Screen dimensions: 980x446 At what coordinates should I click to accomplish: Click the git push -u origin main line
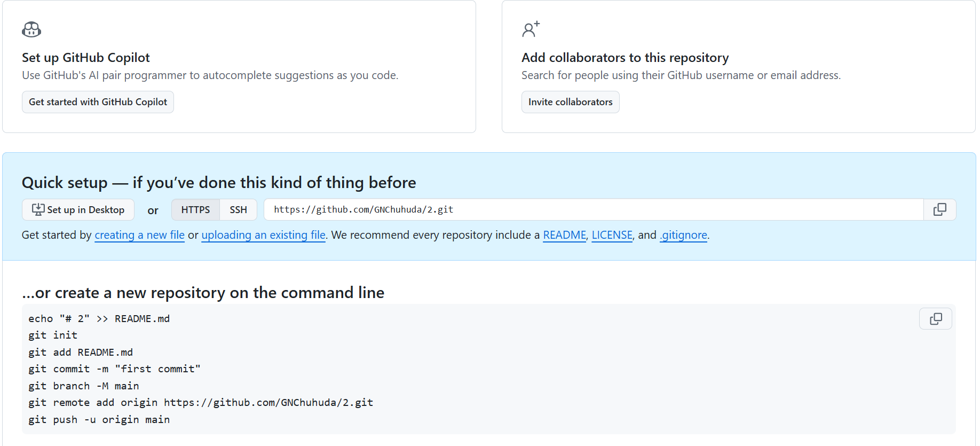point(99,420)
